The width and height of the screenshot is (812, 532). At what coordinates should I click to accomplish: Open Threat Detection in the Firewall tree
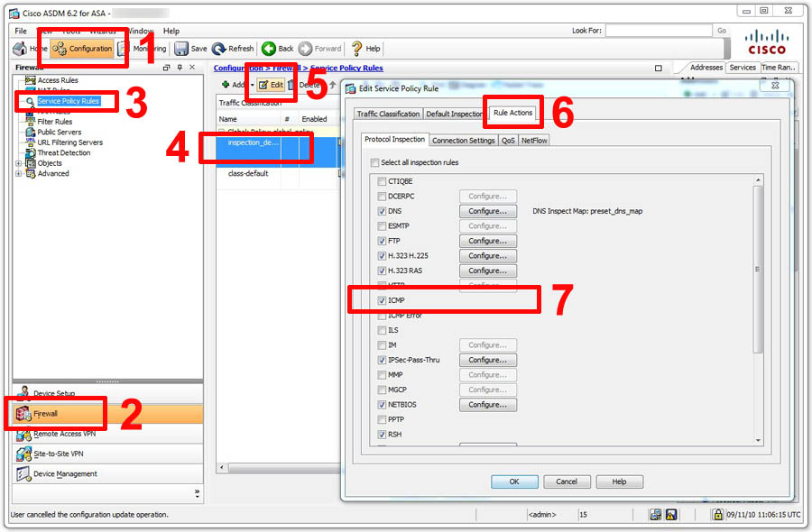tap(64, 152)
